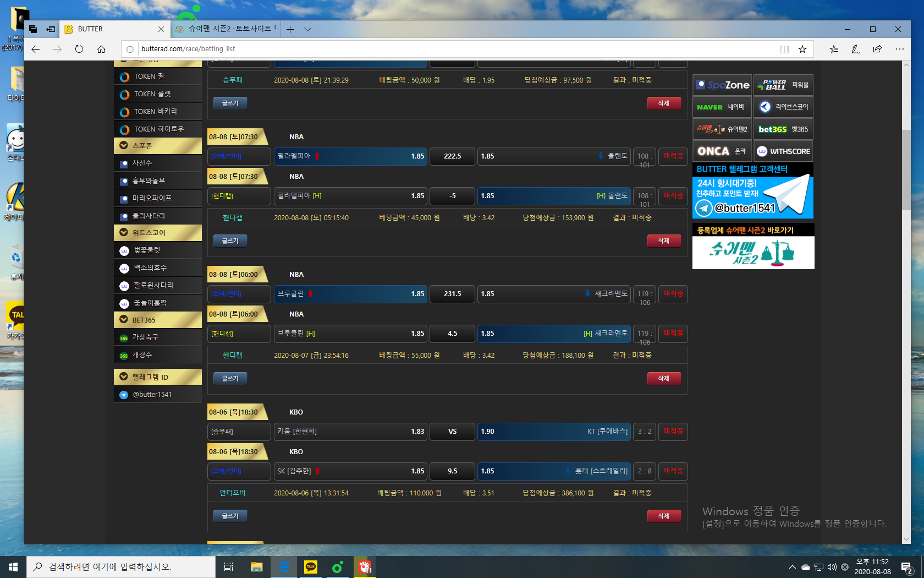Add page to favorites star icon
Viewport: 924px width, 578px height.
point(802,49)
